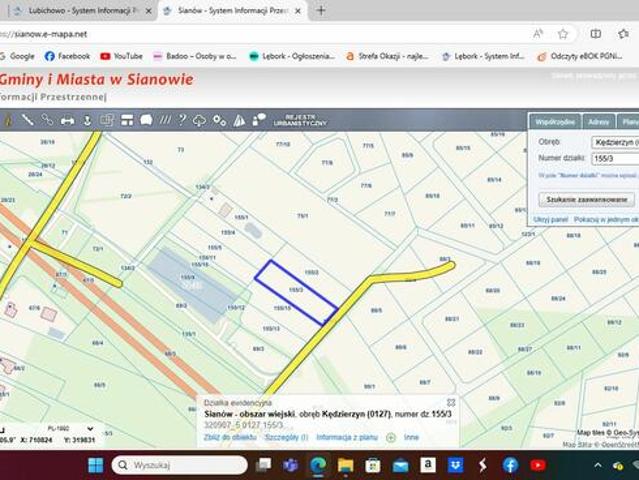Open the YouTube bookmark in favorites bar
Image resolution: width=639 pixels, height=480 pixels.
click(121, 56)
